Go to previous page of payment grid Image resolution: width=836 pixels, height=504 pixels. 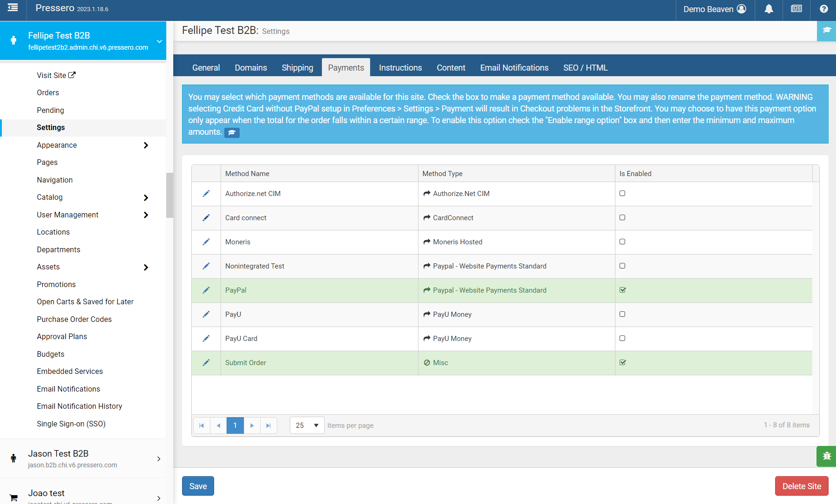(x=218, y=425)
